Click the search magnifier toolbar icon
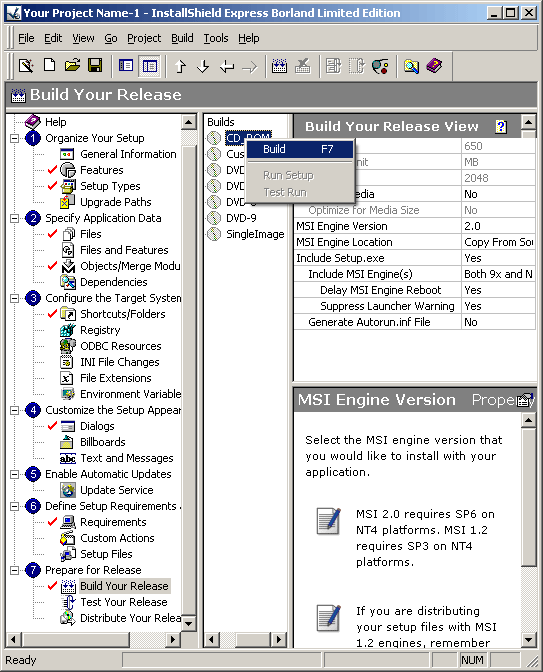Screen dimensions: 543x672 pyautogui.click(x=411, y=66)
